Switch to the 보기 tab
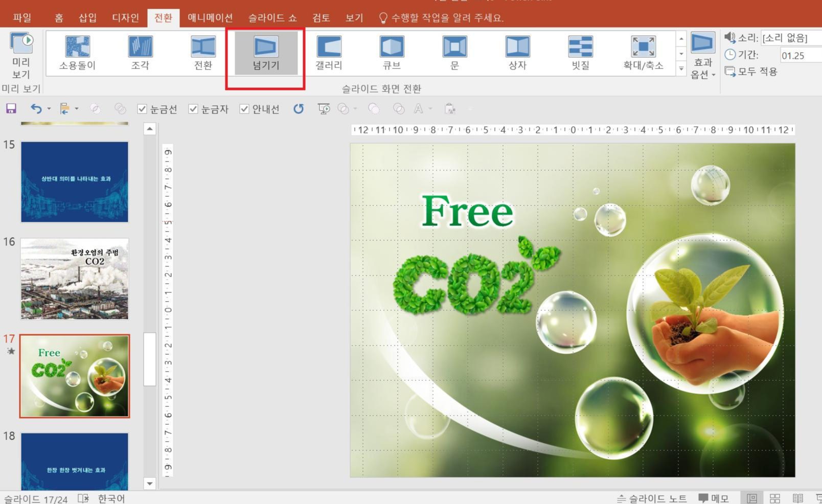Image resolution: width=822 pixels, height=504 pixels. pos(354,18)
